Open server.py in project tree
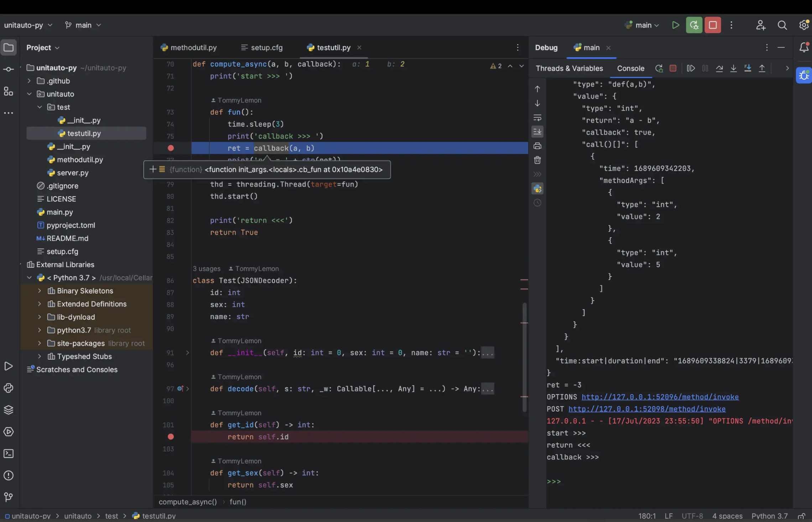 coord(73,173)
